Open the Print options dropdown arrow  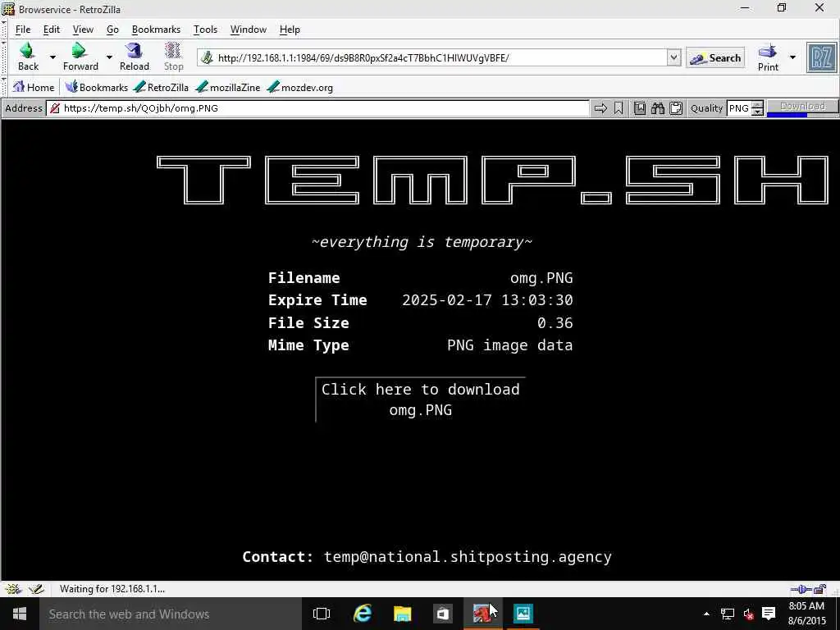coord(792,57)
